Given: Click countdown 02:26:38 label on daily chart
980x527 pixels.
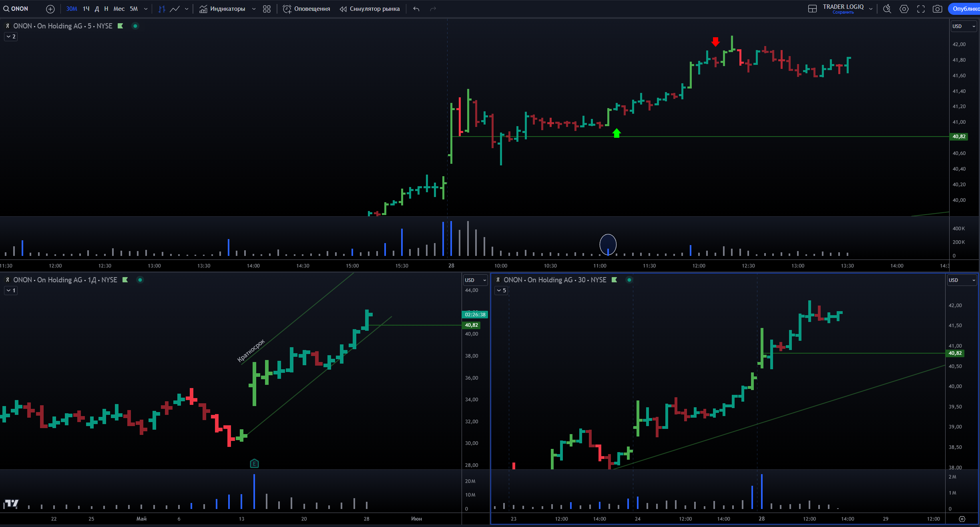Looking at the screenshot, I should pyautogui.click(x=475, y=315).
